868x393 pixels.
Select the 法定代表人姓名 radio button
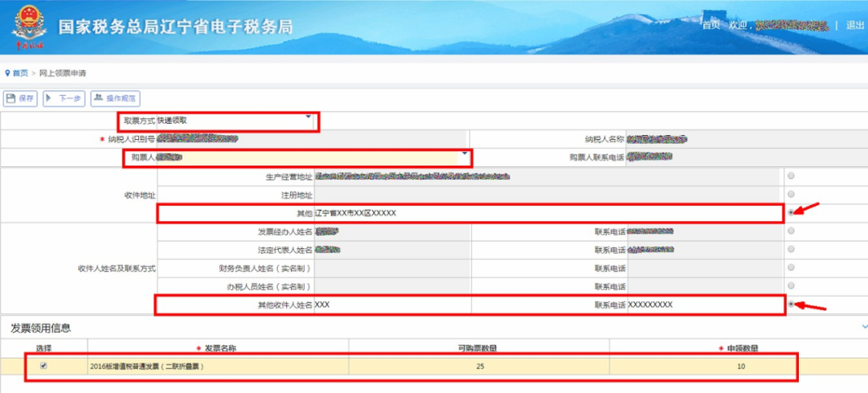[x=791, y=249]
